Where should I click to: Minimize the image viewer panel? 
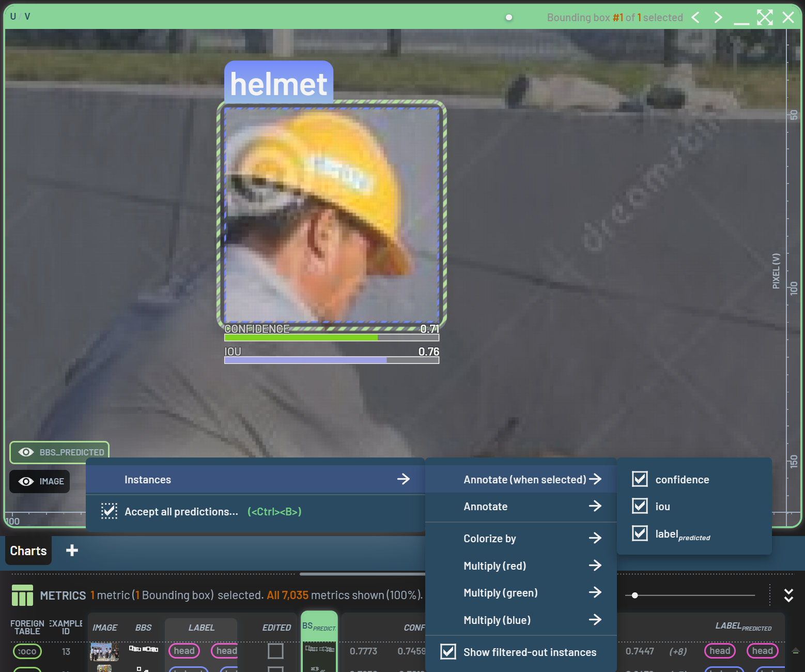coord(741,19)
